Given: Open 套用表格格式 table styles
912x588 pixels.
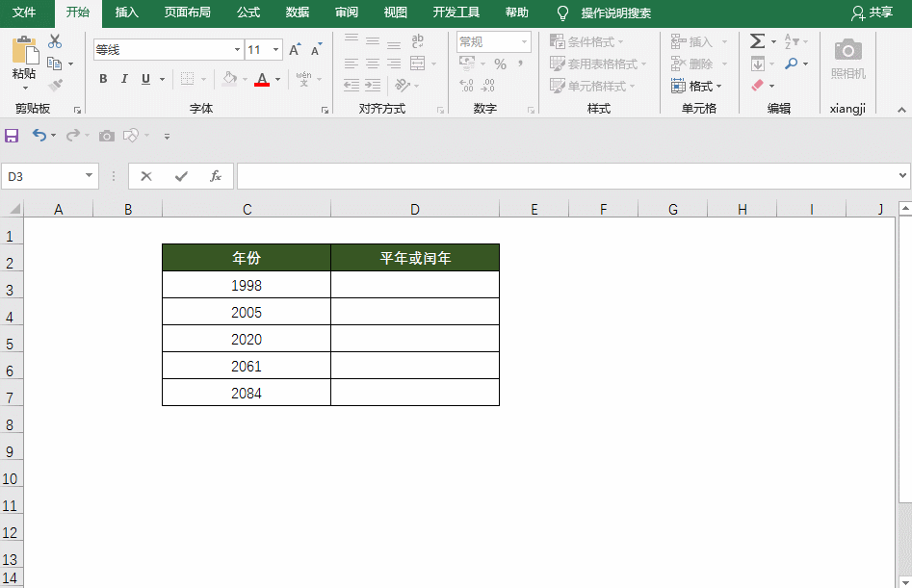Looking at the screenshot, I should click(x=598, y=64).
